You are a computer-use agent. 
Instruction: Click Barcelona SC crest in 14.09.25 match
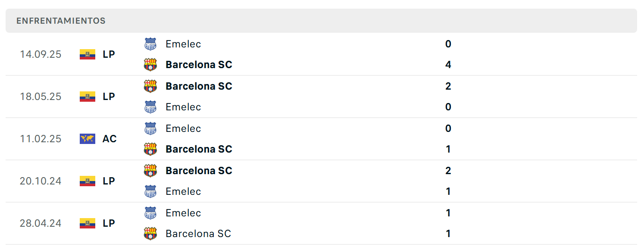coord(150,65)
